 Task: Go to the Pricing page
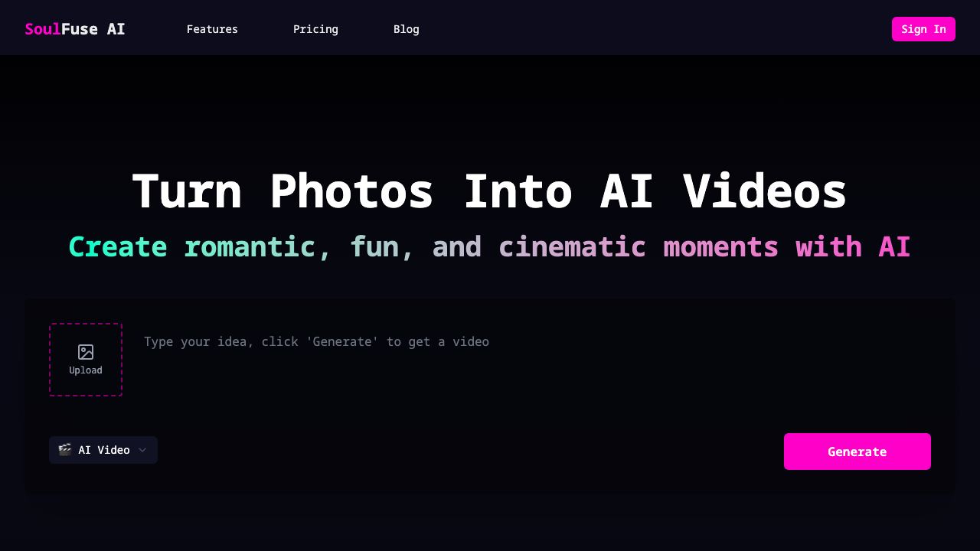(315, 29)
